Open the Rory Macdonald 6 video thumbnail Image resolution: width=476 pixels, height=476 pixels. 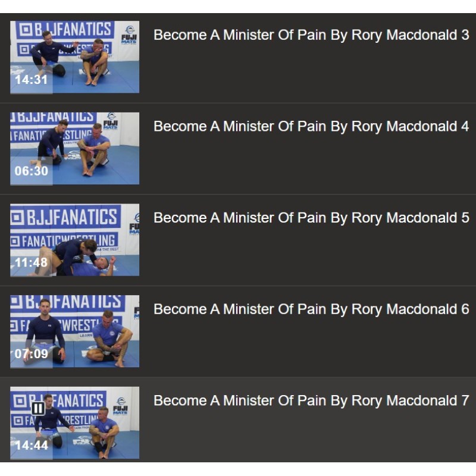(75, 331)
